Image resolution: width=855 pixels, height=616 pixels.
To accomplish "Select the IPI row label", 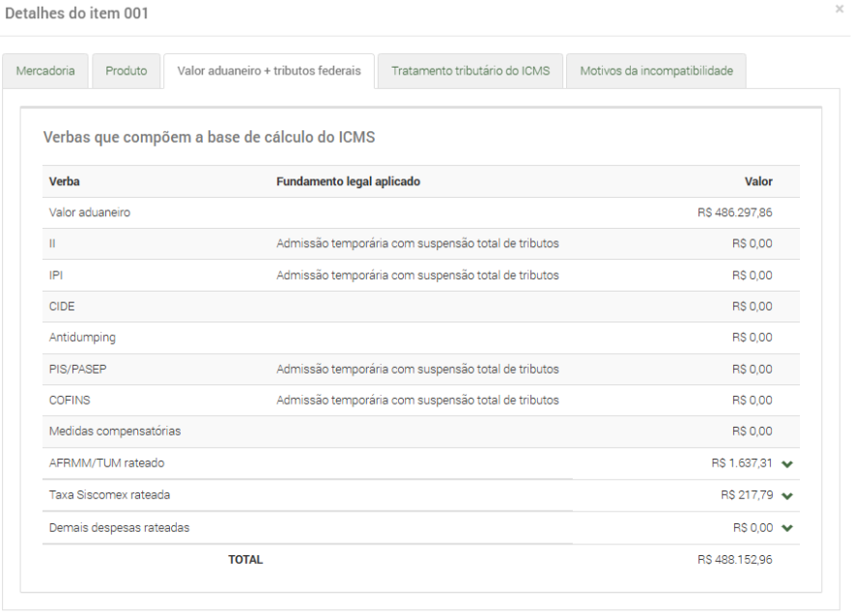I will 56,275.
